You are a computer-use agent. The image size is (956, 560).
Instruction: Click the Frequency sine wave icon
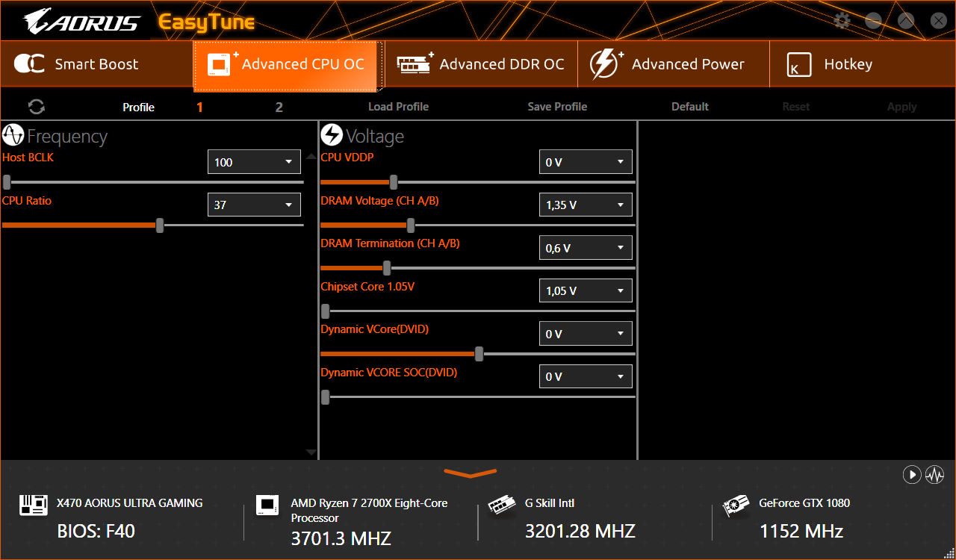13,135
